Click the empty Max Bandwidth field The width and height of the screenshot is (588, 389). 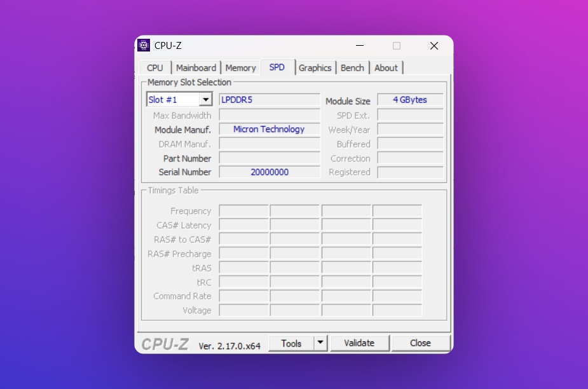tap(270, 115)
